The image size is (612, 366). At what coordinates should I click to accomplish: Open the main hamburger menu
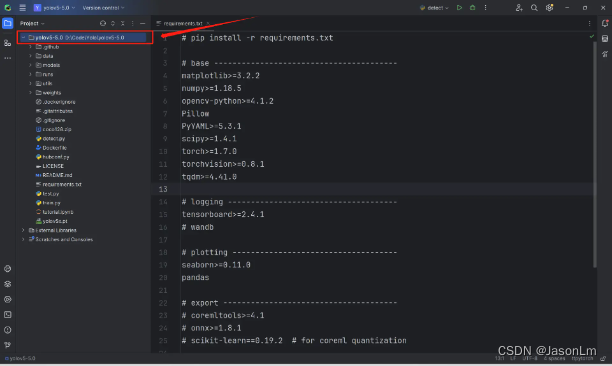click(x=23, y=8)
